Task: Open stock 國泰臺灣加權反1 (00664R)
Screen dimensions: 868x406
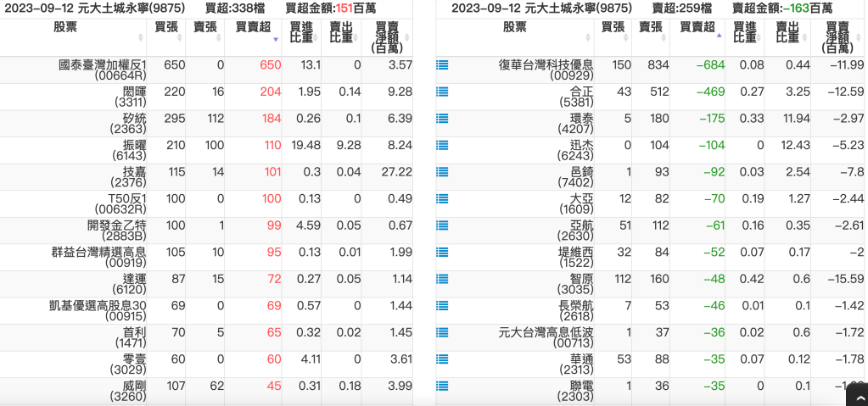Action: click(x=103, y=70)
